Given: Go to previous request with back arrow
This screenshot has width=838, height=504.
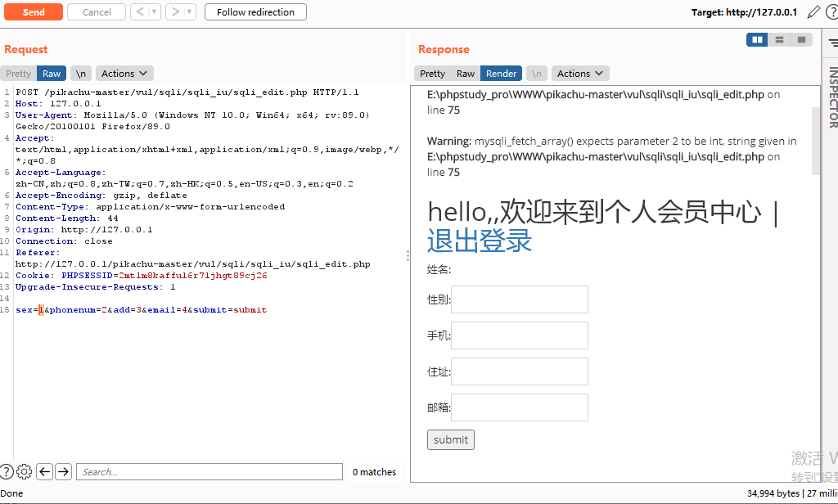Looking at the screenshot, I should coord(140,11).
